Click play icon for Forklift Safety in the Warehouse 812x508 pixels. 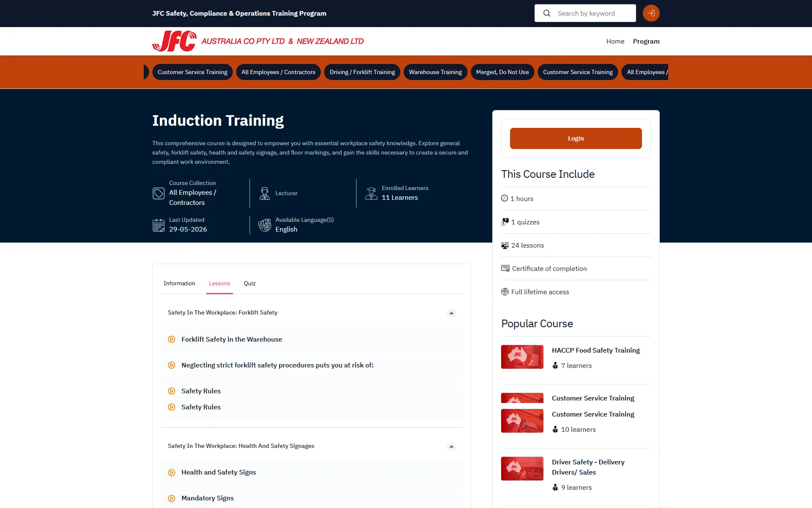click(x=172, y=339)
